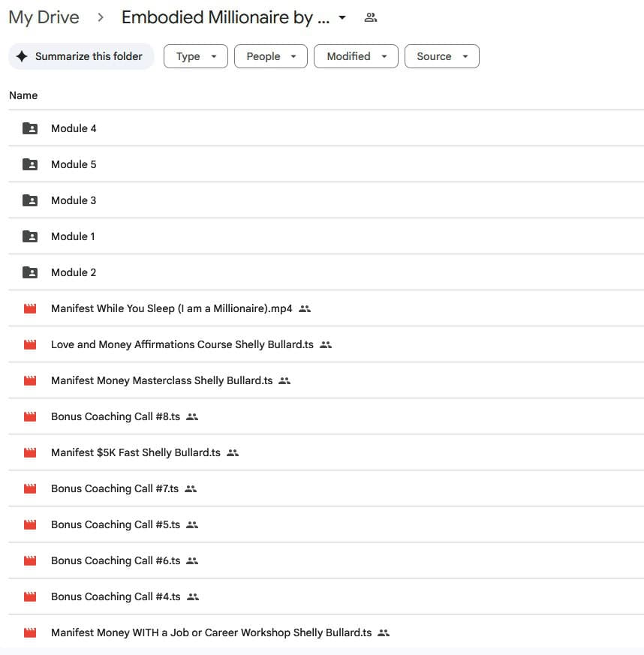Expand the Source filter dropdown
644x655 pixels.
tap(441, 56)
